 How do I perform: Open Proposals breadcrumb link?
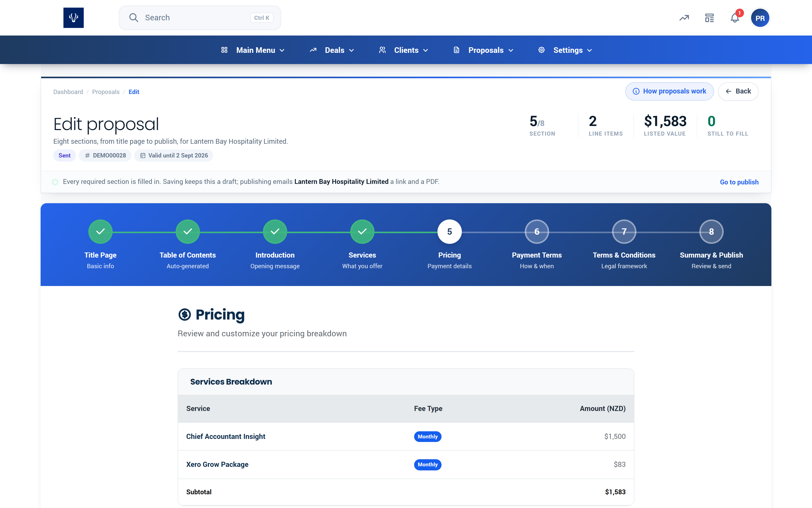(x=106, y=92)
